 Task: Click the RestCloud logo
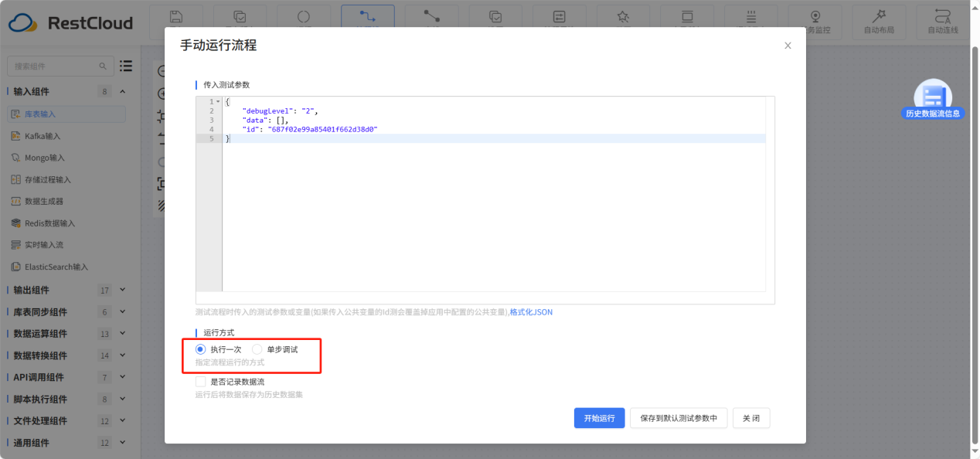click(x=70, y=22)
